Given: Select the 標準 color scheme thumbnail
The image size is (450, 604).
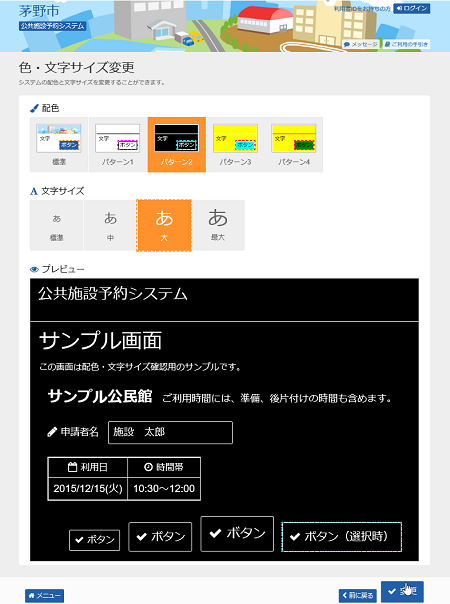Looking at the screenshot, I should [x=59, y=144].
